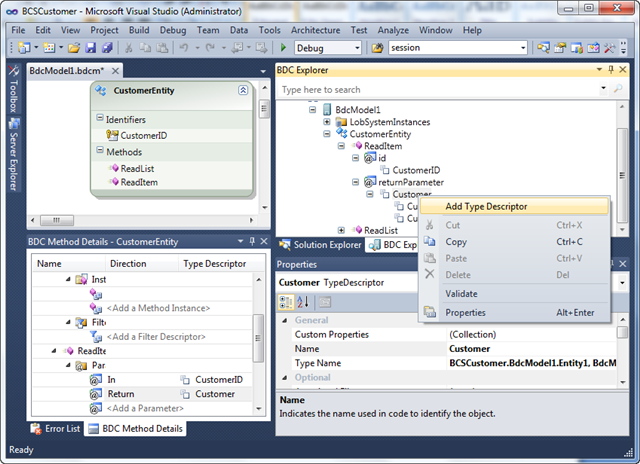
Task: Select CustomerID type descriptor under id
Action: pyautogui.click(x=416, y=170)
